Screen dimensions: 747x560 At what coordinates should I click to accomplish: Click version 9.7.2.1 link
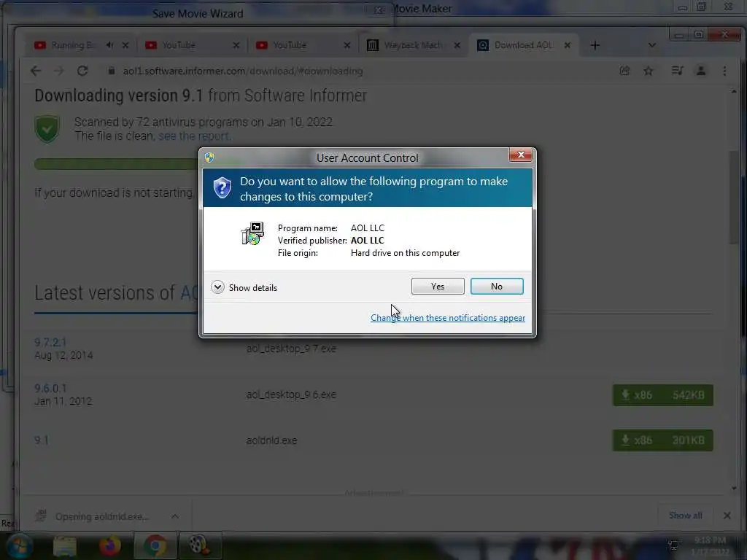[50, 342]
